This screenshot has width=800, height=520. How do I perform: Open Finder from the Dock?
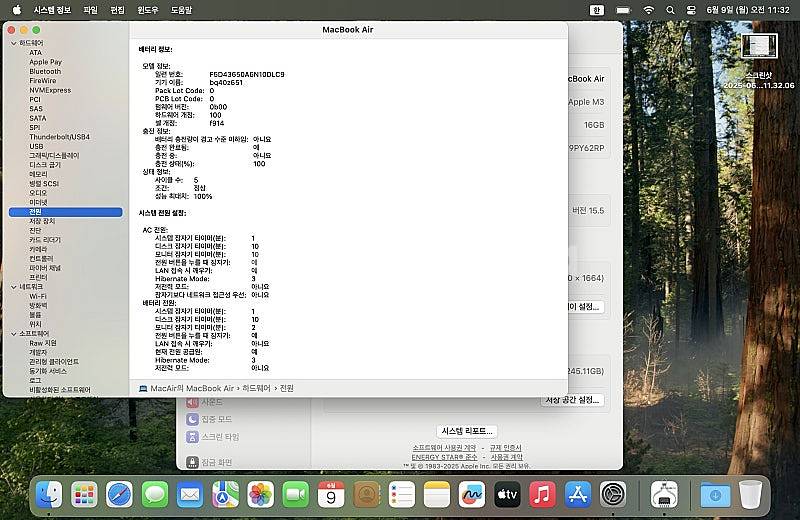pyautogui.click(x=49, y=494)
